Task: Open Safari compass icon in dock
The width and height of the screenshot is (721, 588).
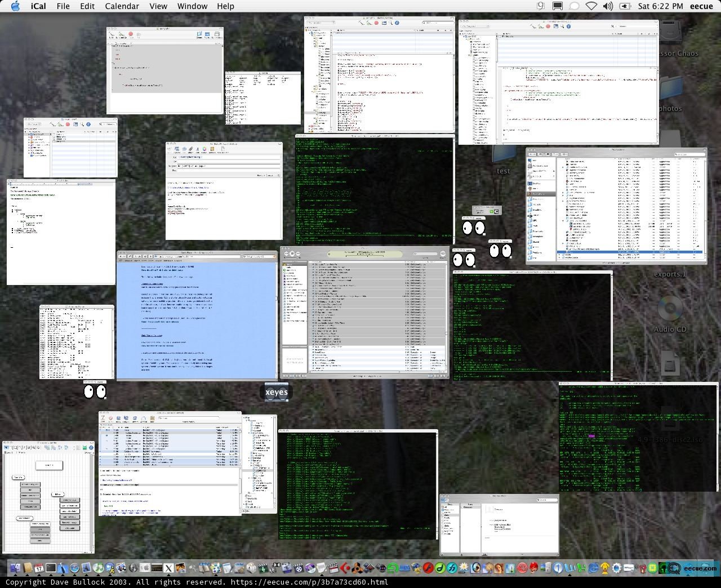Action: [74, 568]
